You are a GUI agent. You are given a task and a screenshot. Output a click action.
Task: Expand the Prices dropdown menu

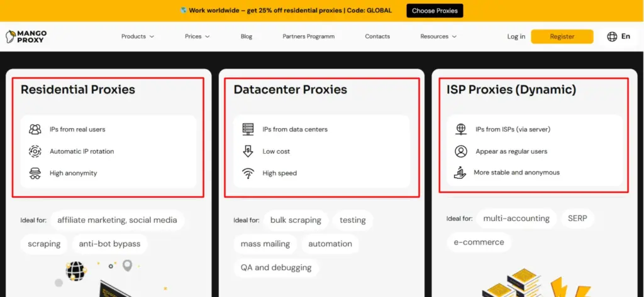tap(197, 36)
